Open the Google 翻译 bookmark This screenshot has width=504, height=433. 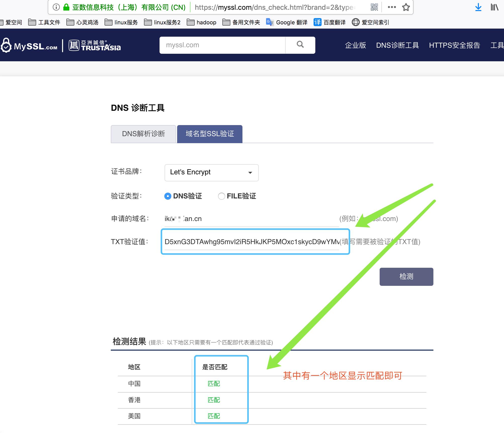coord(287,22)
